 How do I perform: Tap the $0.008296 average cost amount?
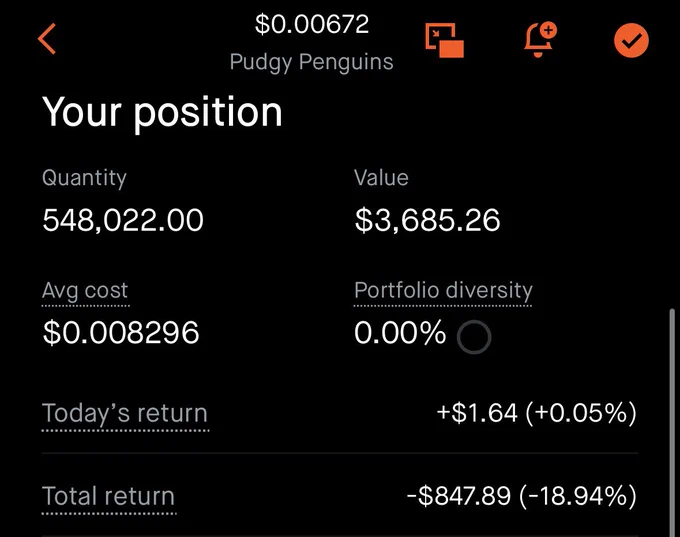click(121, 333)
